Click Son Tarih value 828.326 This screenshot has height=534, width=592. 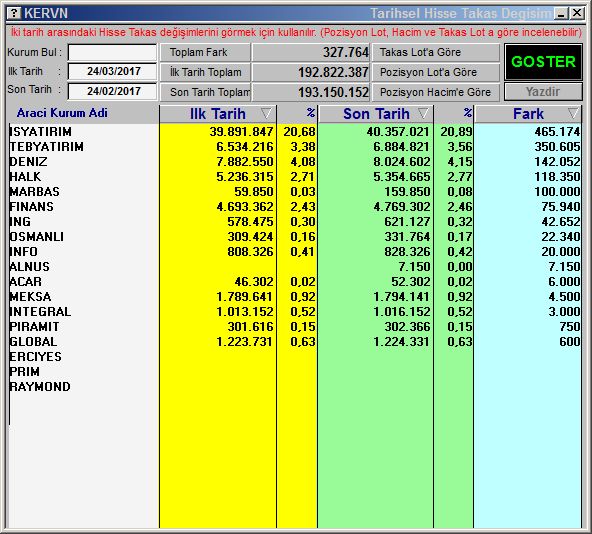click(407, 252)
